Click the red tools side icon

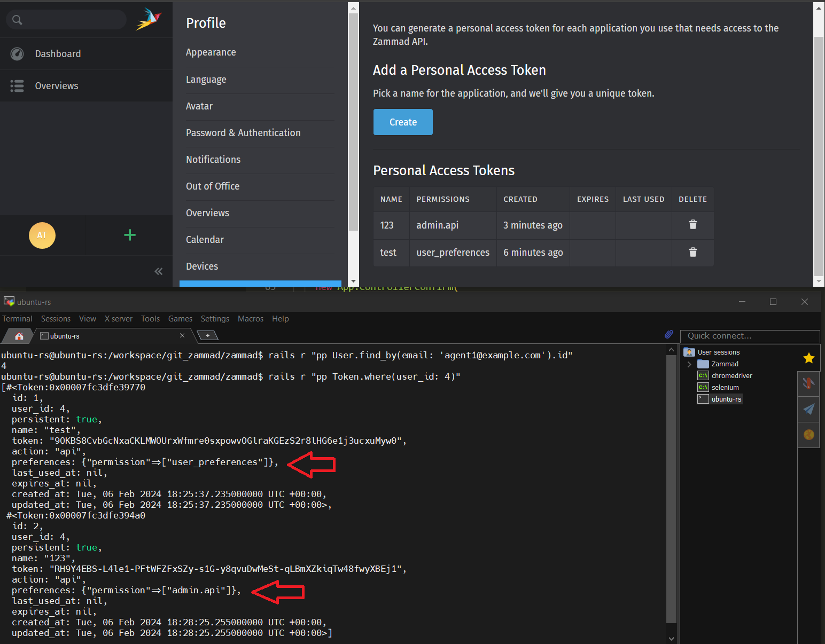coord(809,383)
